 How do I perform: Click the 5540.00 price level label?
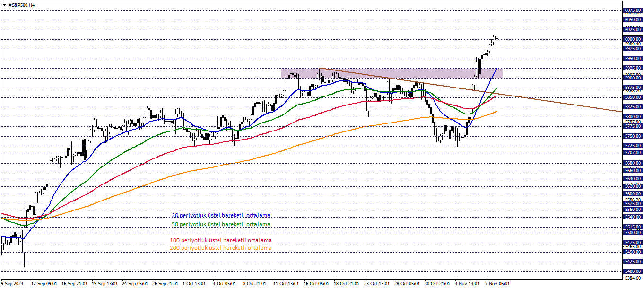pos(633,217)
